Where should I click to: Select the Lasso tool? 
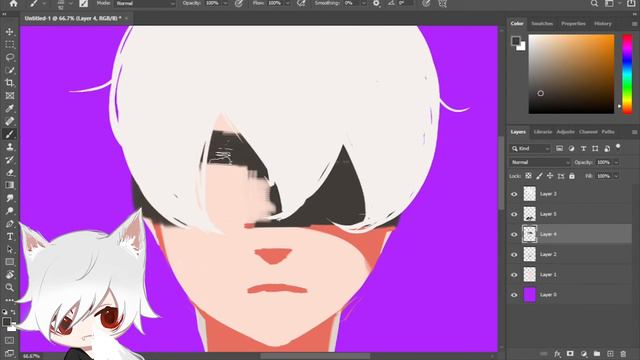(10, 57)
